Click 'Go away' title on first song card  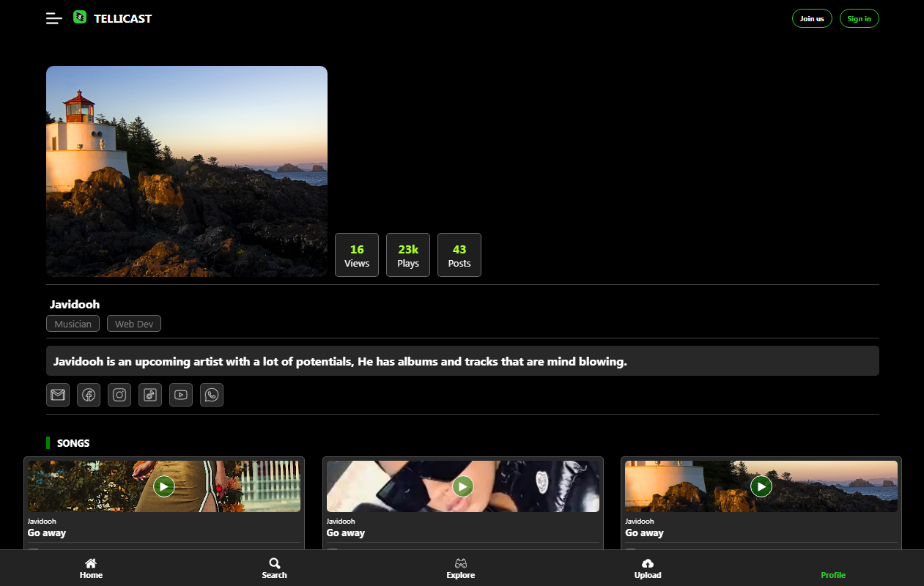47,533
